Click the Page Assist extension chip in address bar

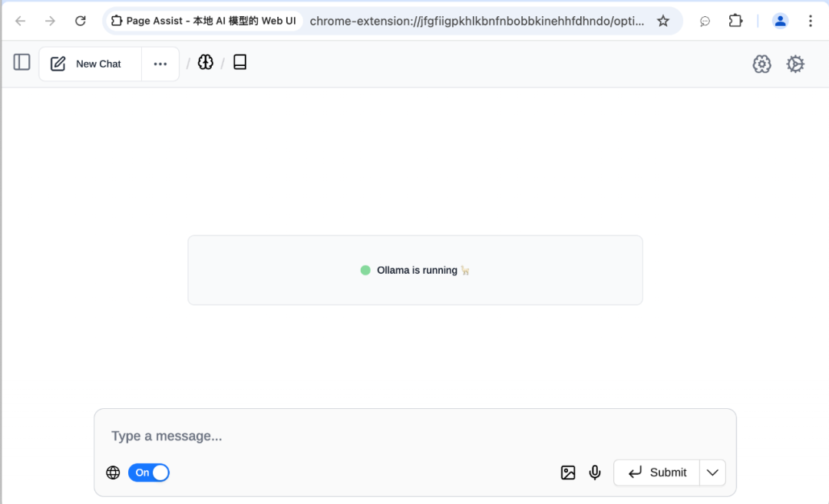(203, 21)
